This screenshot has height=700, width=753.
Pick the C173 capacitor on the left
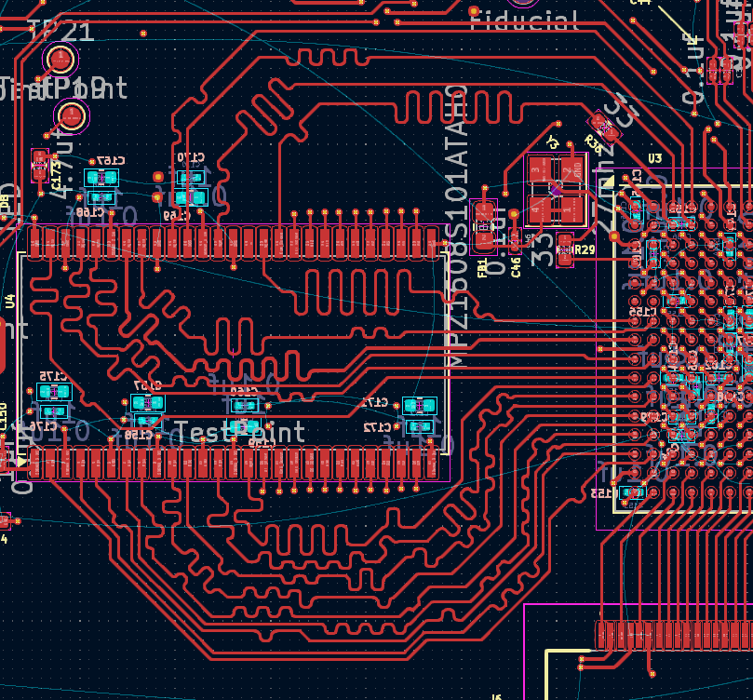pyautogui.click(x=40, y=165)
